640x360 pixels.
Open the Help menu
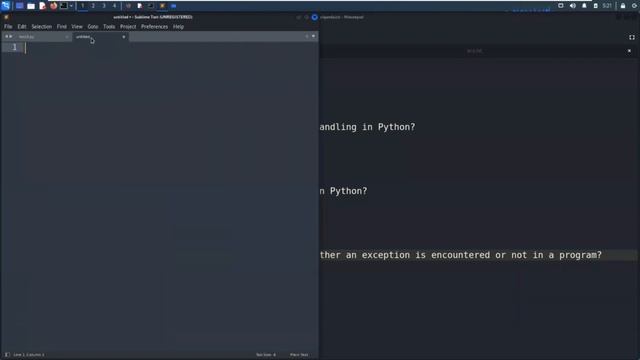click(x=178, y=27)
